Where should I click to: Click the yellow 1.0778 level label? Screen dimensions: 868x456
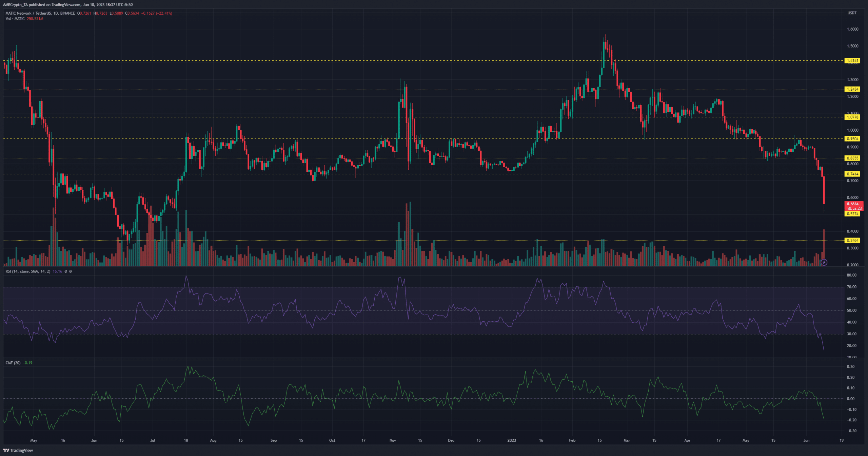852,117
